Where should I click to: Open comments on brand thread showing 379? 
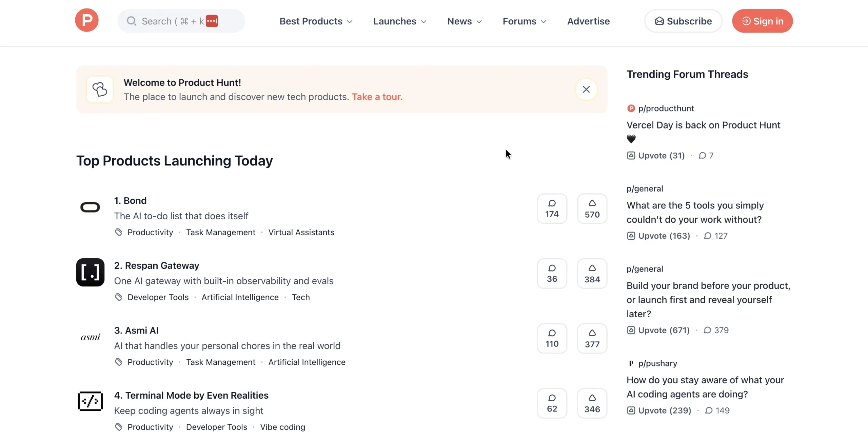716,330
